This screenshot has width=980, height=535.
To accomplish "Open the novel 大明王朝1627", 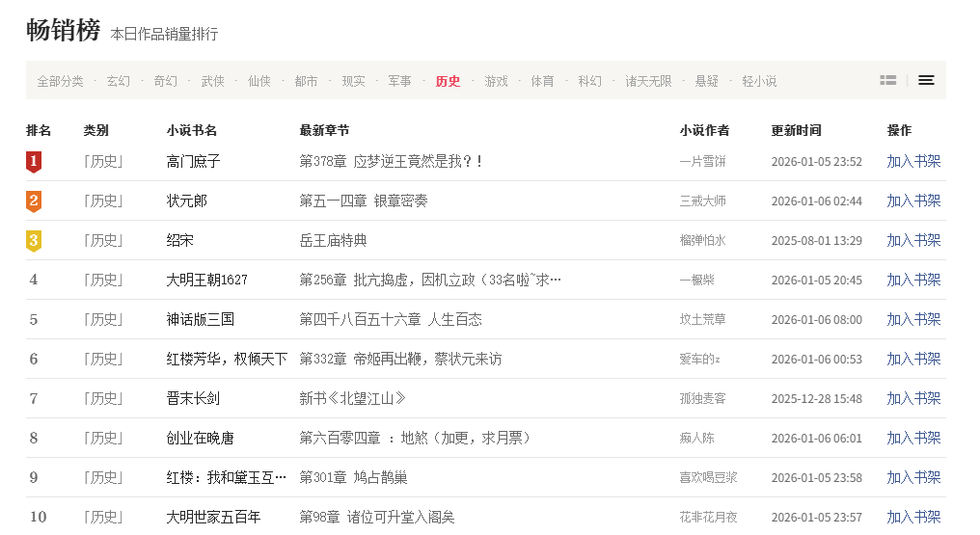I will click(x=206, y=280).
